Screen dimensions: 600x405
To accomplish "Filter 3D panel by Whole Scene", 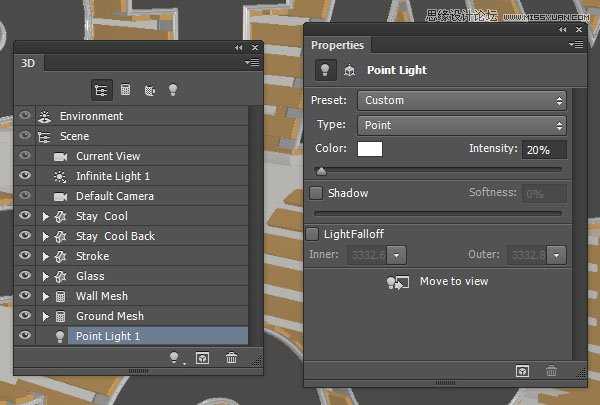I will (101, 90).
